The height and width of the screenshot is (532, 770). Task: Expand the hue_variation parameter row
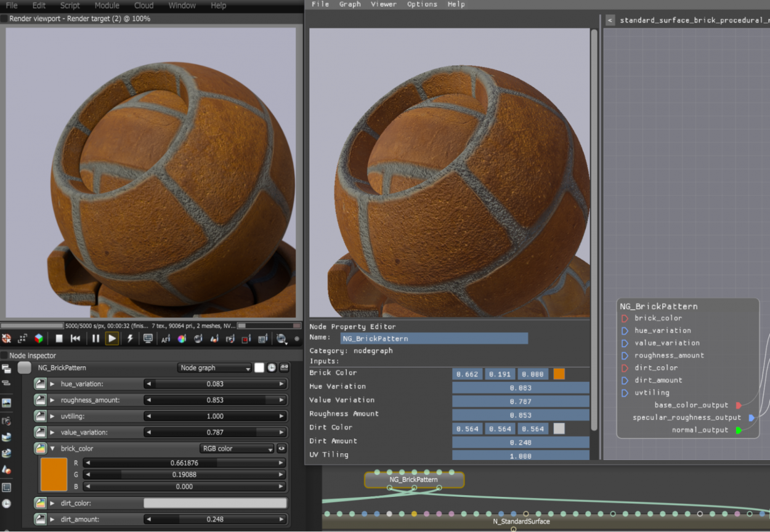tap(51, 384)
